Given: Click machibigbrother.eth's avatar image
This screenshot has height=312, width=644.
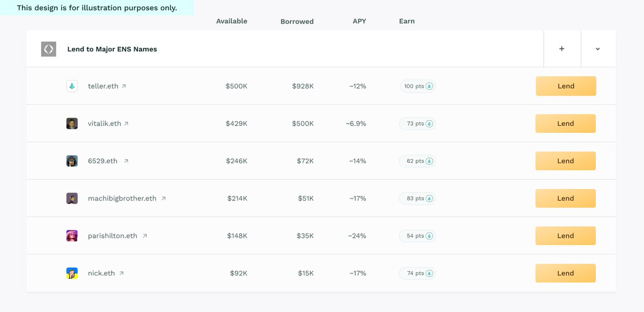Looking at the screenshot, I should coord(72,198).
